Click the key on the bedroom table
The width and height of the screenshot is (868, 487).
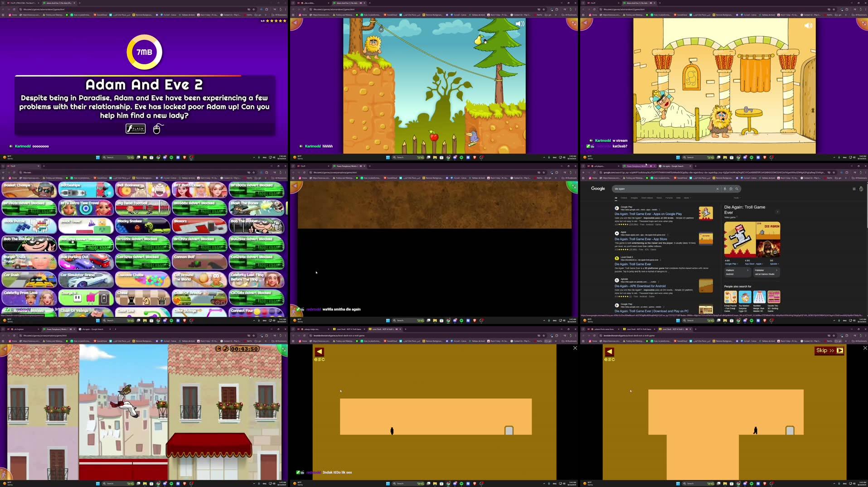point(748,110)
